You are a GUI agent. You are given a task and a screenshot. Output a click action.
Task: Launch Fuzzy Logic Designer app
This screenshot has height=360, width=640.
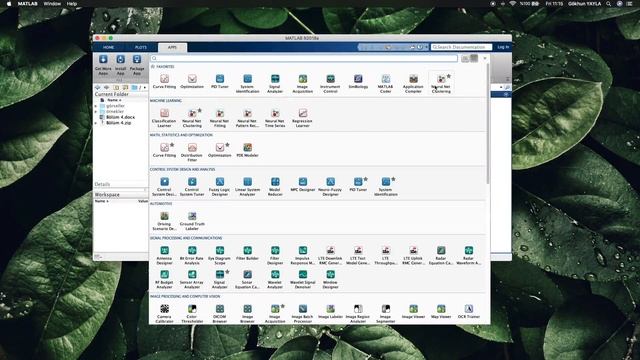(220, 186)
